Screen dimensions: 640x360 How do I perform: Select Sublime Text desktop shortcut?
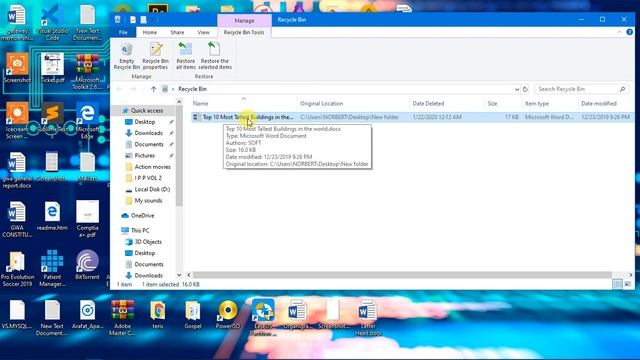[52, 120]
